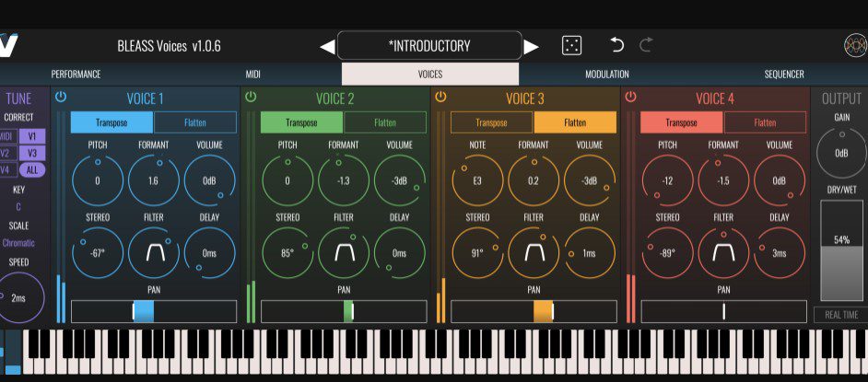Click the tune SPEED knob showing 2ms
Viewport: 868px width, 382px height.
18,297
